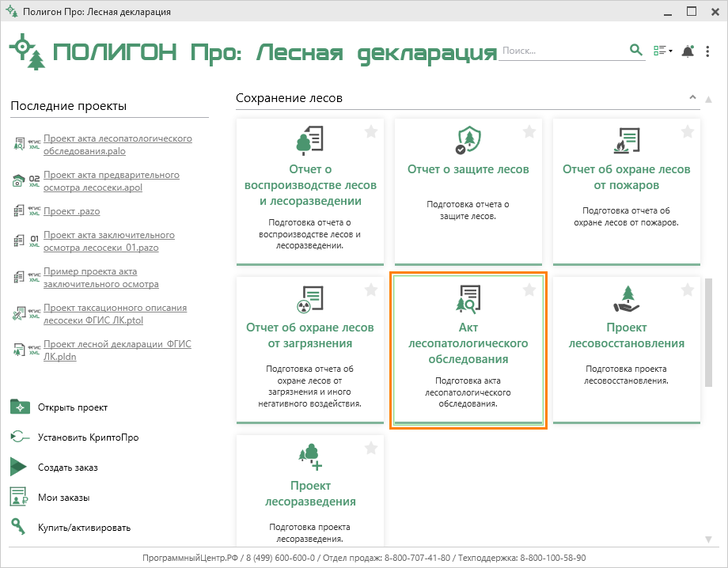This screenshot has height=568, width=728.
Task: Open the notifications bell icon
Action: click(688, 51)
